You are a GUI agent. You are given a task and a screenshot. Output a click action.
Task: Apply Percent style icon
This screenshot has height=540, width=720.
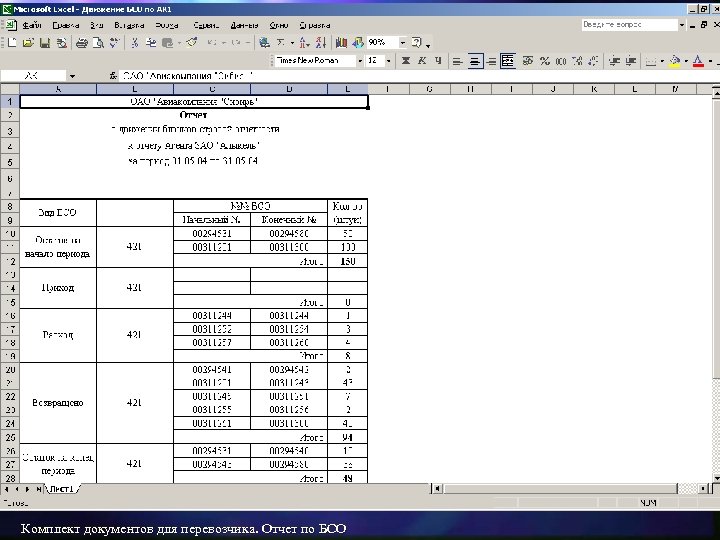pyautogui.click(x=545, y=61)
